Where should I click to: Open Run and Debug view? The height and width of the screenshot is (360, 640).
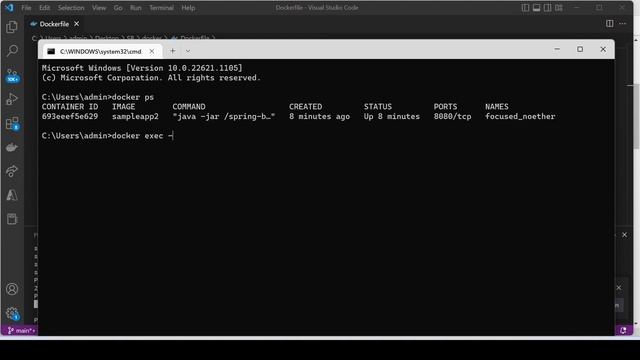pos(12,99)
